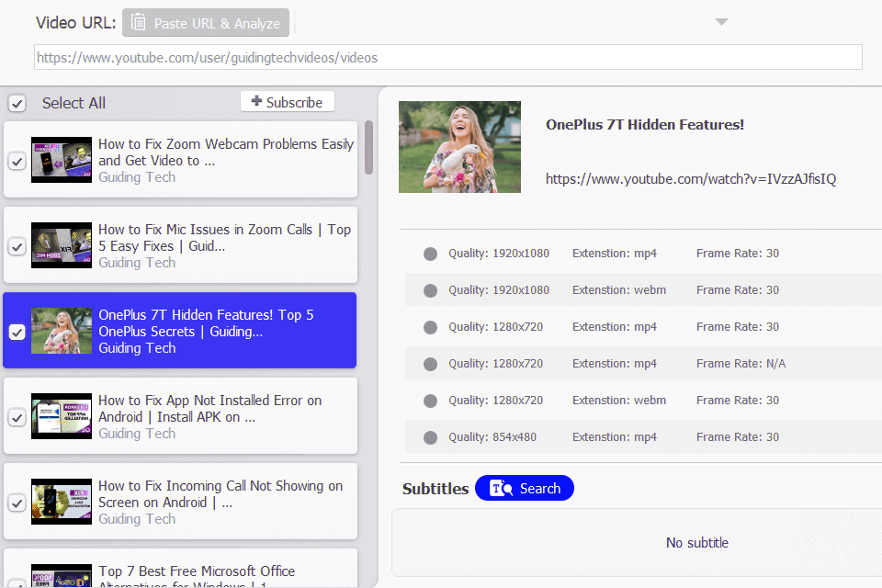Screen dimensions: 882x588
Task: Open Incoming Call Not Showing thumbnail
Action: [x=62, y=502]
